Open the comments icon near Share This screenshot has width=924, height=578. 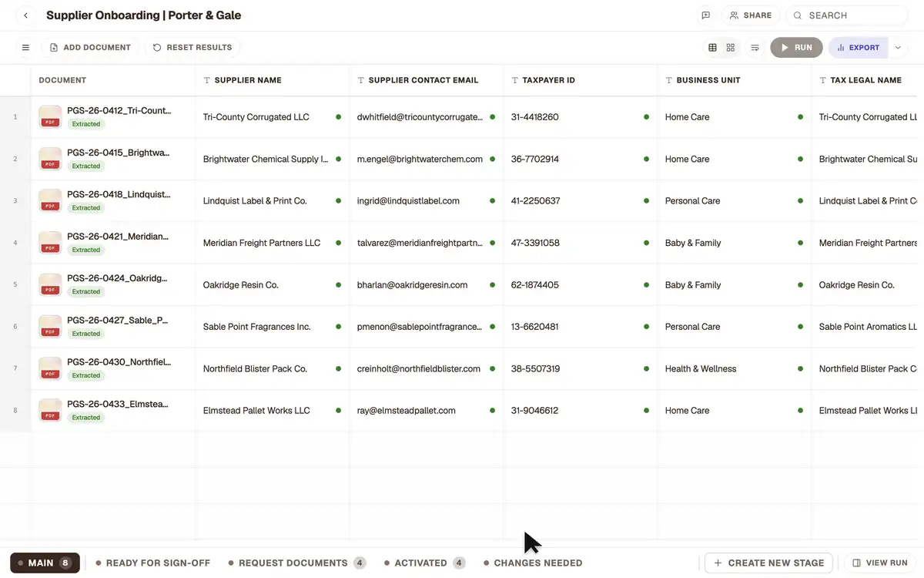point(705,15)
